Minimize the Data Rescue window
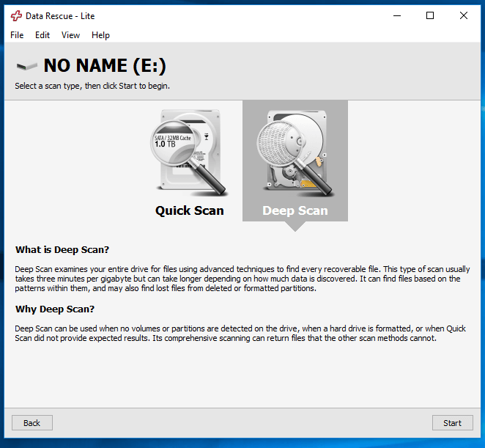 tap(397, 15)
